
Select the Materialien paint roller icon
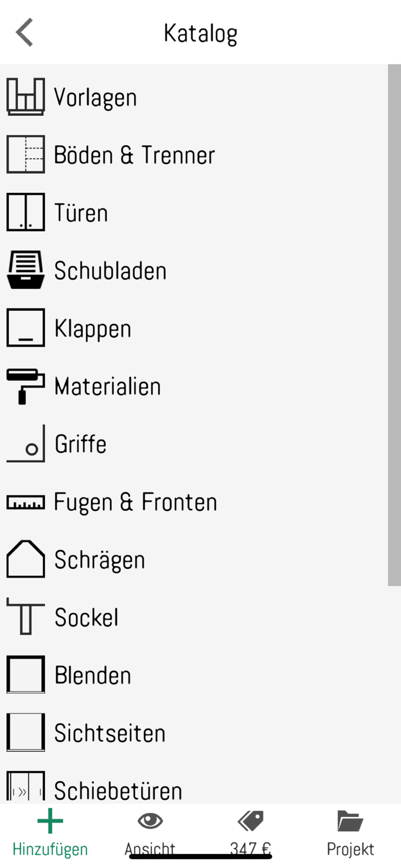pos(25,386)
